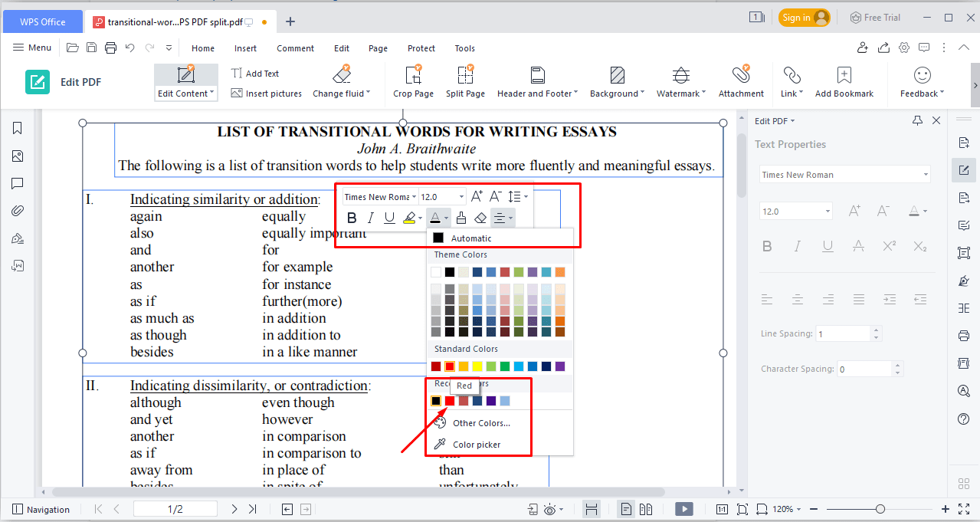Open the Header and Footer tool

[x=536, y=80]
